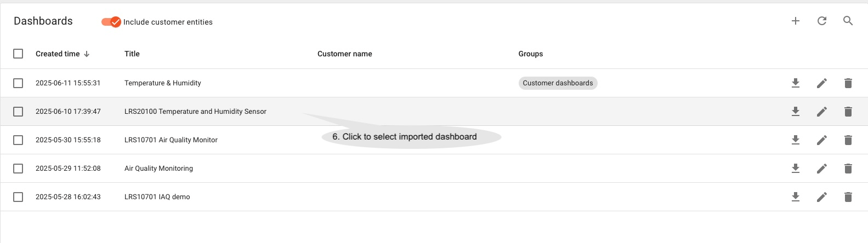The image size is (868, 243).
Task: Delete the LRS10701 IAQ demo dashboard
Action: click(x=848, y=197)
